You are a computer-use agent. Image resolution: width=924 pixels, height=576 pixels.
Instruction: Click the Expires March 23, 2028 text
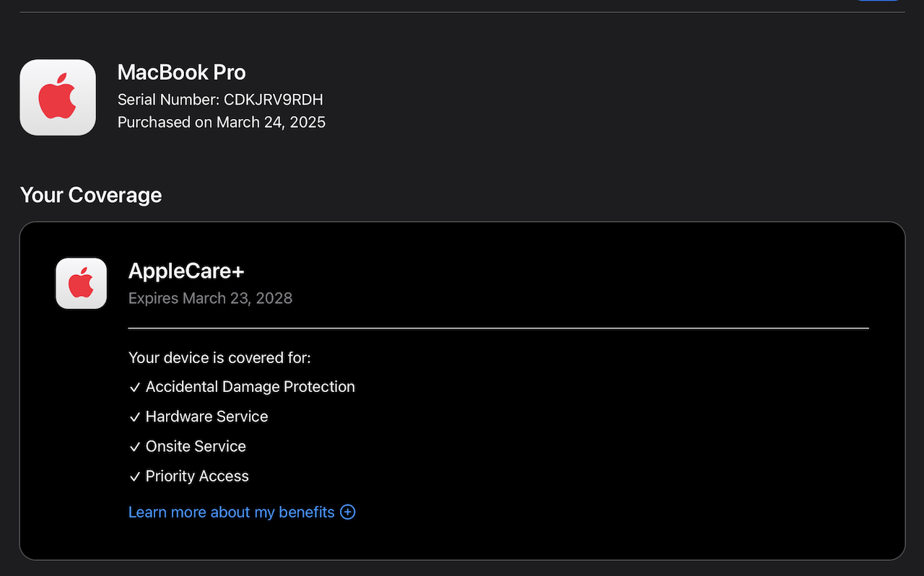210,298
